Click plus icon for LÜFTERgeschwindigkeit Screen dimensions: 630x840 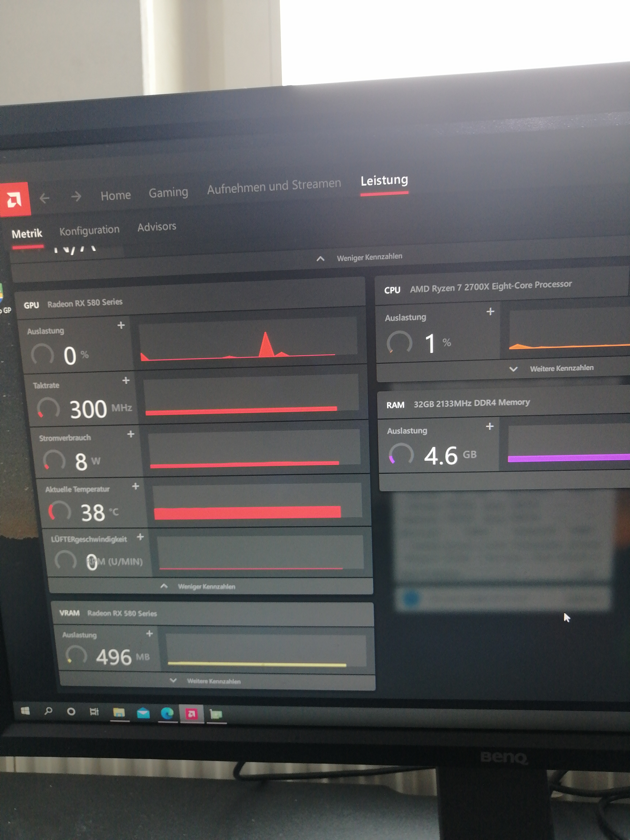tap(140, 537)
